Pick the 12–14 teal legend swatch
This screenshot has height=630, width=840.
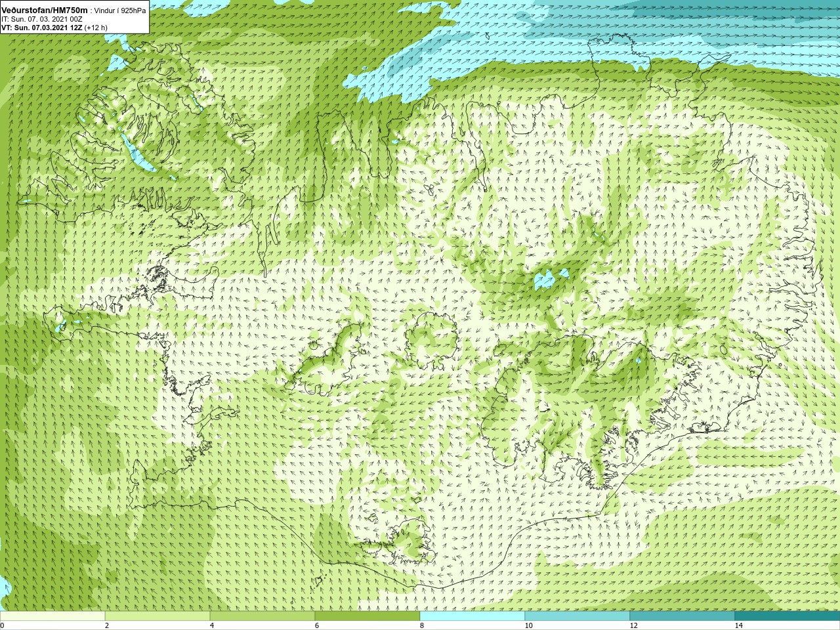coord(682,616)
